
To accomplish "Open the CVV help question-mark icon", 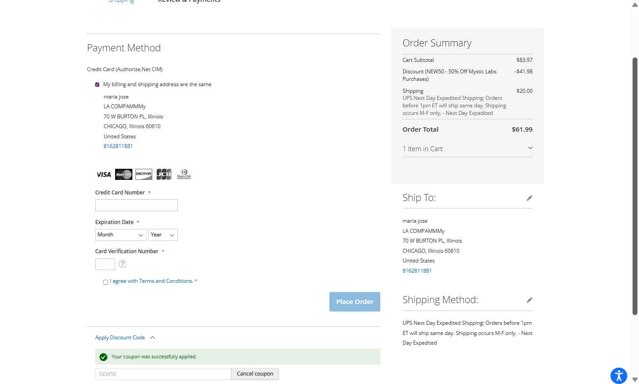I will click(122, 264).
